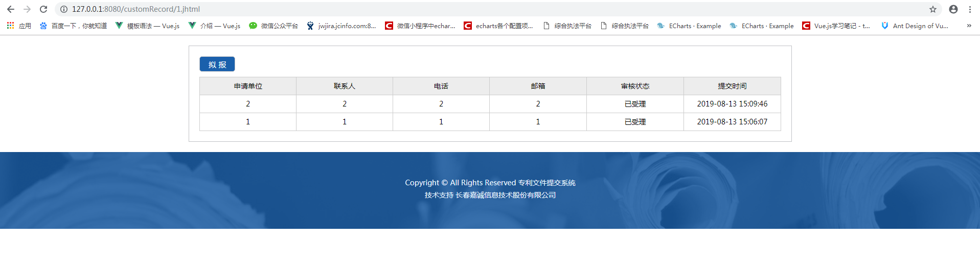
Task: Open echarts各个配置项 bookmark
Action: click(x=498, y=26)
